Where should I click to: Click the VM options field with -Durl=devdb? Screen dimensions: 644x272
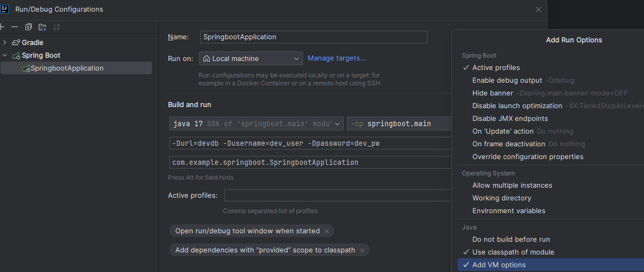[x=311, y=143]
